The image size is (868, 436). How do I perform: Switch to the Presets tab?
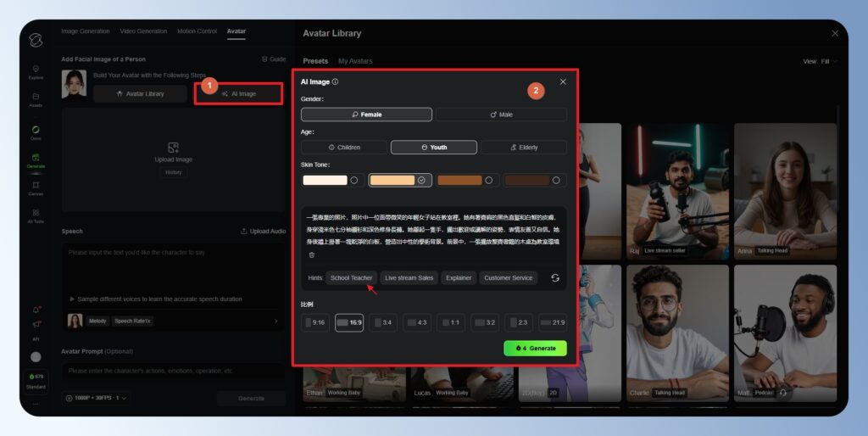315,61
